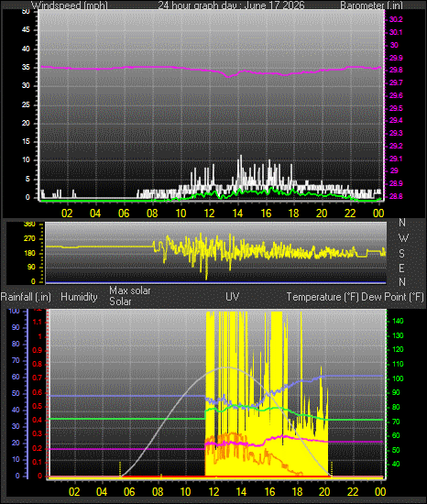The width and height of the screenshot is (427, 504).
Task: Click the Temperature (°F) legend label
Action: tap(323, 297)
